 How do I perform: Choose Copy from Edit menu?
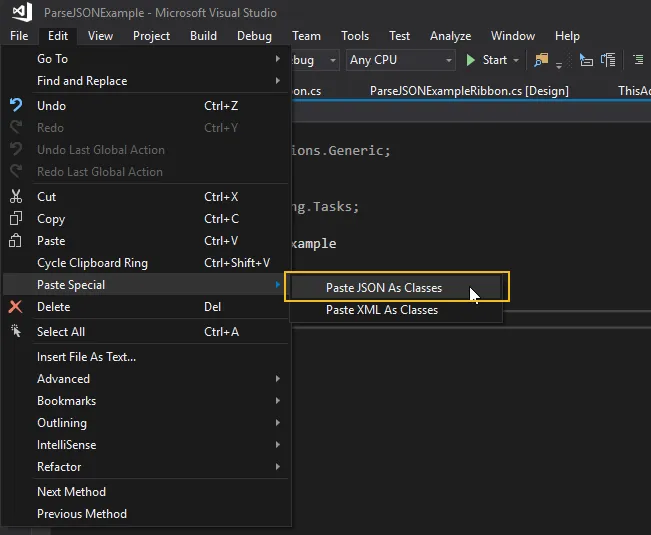[x=145, y=219]
